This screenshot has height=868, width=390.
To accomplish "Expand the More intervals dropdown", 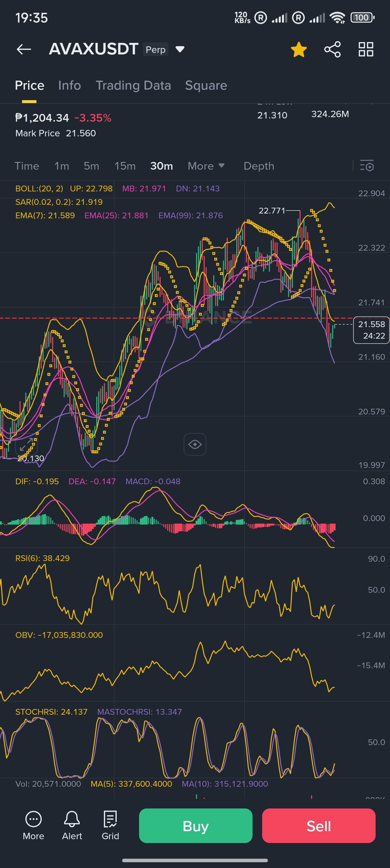I will coord(206,166).
